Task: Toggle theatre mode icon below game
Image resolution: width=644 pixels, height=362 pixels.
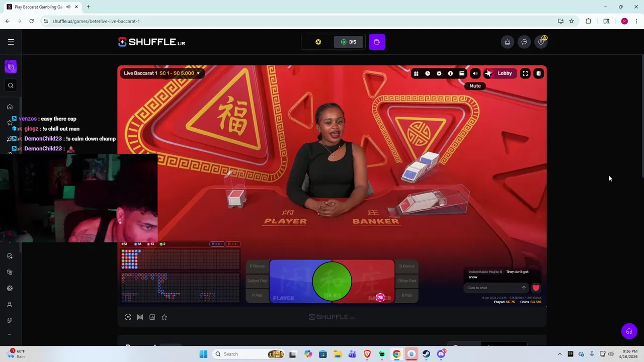Action: 128,317
